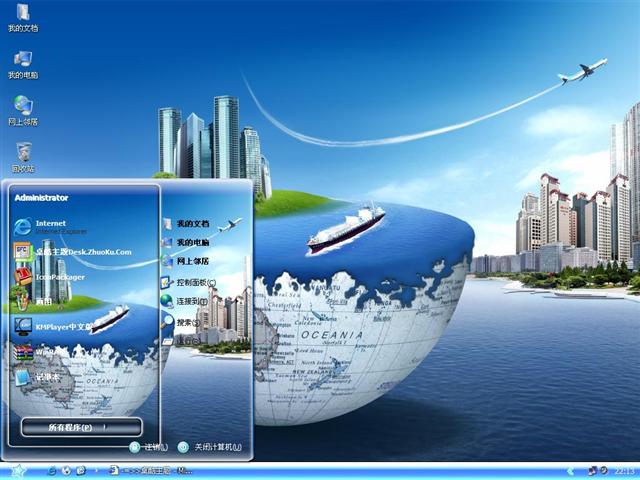Click the taskbar clock
The height and width of the screenshot is (480, 640).
(627, 471)
